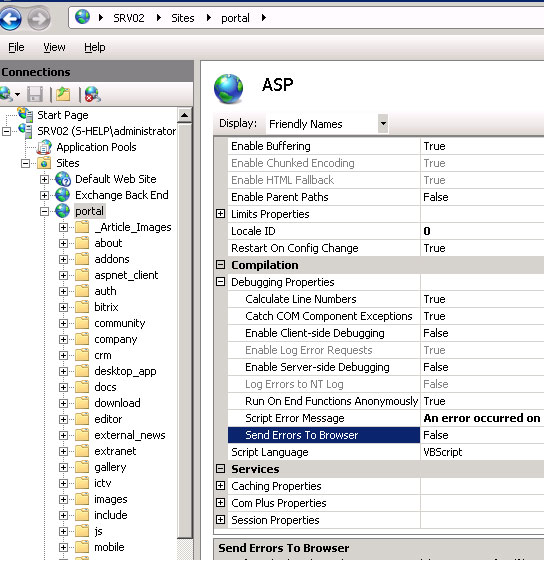Click the Enable Server-side Debugging False value
Image resolution: width=545 pixels, height=561 pixels.
[x=435, y=367]
